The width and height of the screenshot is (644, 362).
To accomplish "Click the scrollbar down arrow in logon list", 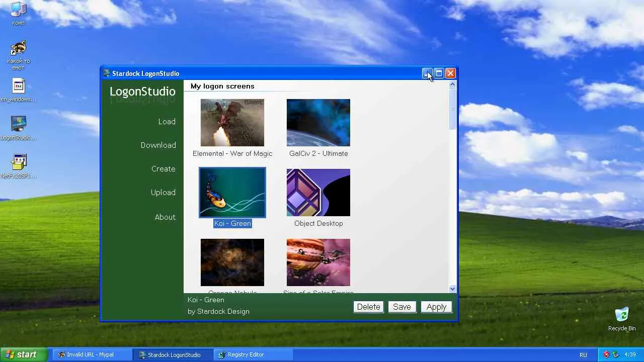I will [x=452, y=289].
